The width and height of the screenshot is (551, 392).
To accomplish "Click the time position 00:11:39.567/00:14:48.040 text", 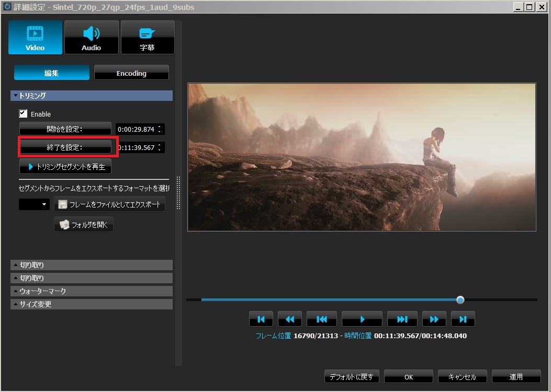I will (x=420, y=336).
